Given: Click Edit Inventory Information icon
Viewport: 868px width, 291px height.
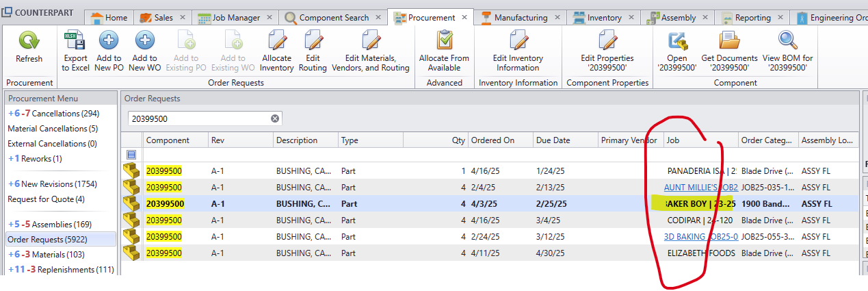Looking at the screenshot, I should click(518, 41).
